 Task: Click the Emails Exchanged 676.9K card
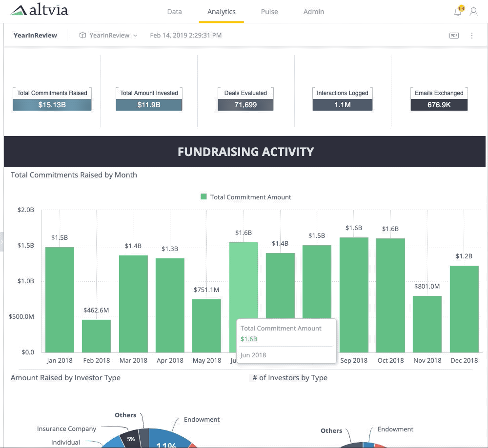pyautogui.click(x=439, y=99)
